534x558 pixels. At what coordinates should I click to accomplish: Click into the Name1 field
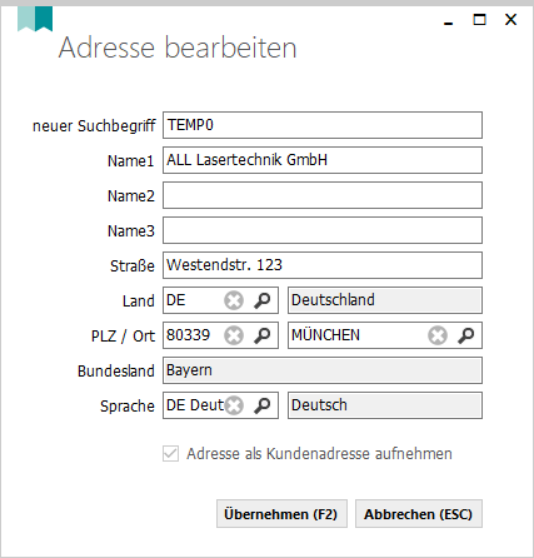[323, 160]
